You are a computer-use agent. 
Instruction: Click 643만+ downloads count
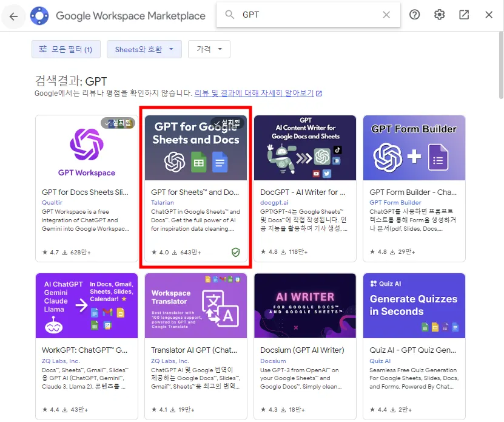pyautogui.click(x=186, y=253)
